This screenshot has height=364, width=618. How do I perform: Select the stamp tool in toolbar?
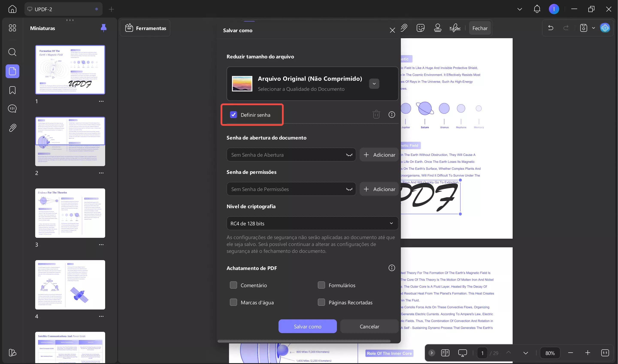(438, 28)
